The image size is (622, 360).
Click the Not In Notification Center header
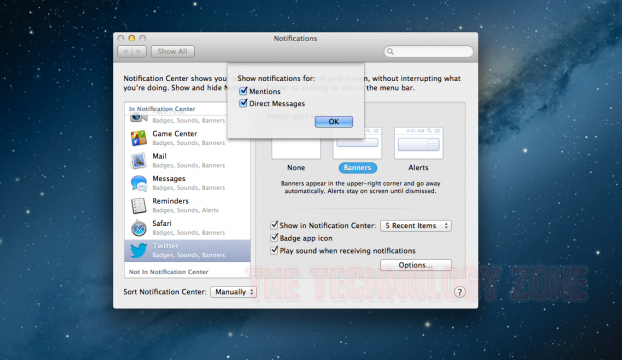tap(169, 272)
